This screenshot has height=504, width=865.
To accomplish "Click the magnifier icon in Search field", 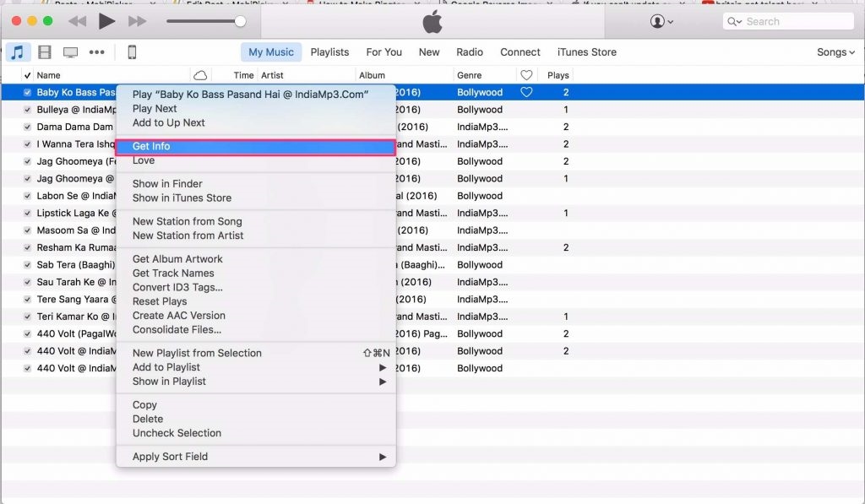I will click(x=734, y=21).
